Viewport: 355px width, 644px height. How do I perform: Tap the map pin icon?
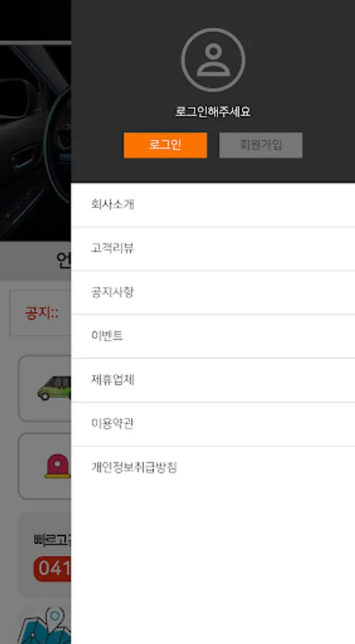pos(46,626)
